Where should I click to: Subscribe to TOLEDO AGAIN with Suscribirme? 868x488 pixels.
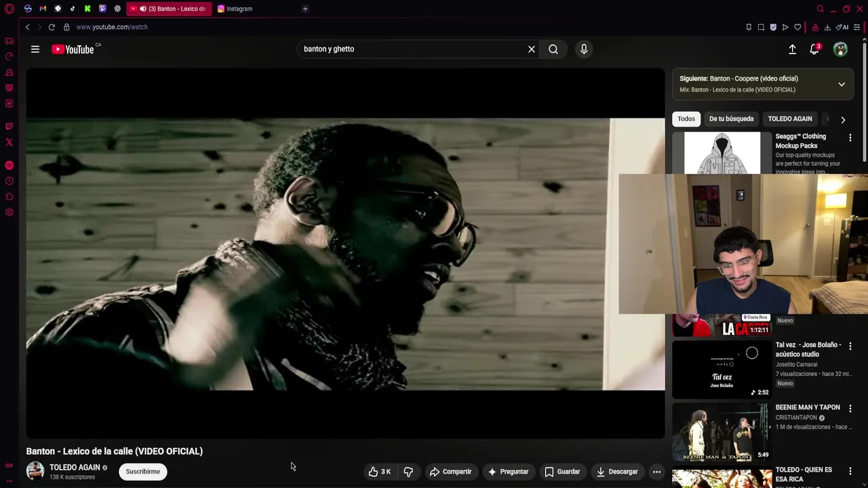[142, 472]
